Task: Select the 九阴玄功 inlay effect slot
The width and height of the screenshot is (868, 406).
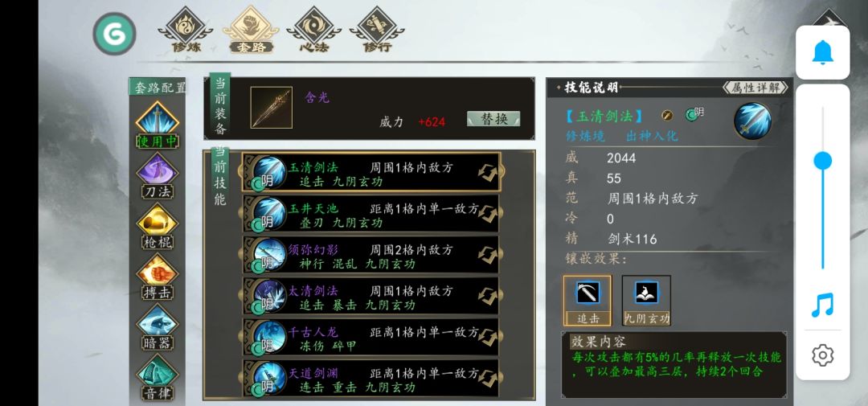Action: [x=646, y=300]
